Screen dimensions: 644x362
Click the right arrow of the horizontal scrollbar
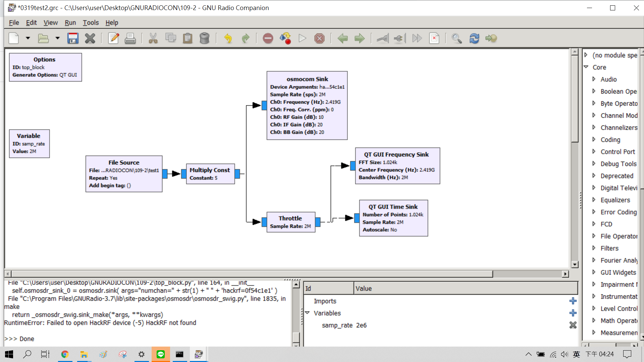(x=565, y=274)
